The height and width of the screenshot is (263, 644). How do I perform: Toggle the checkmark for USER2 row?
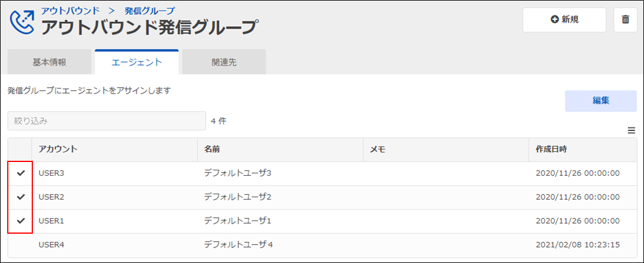click(x=20, y=197)
